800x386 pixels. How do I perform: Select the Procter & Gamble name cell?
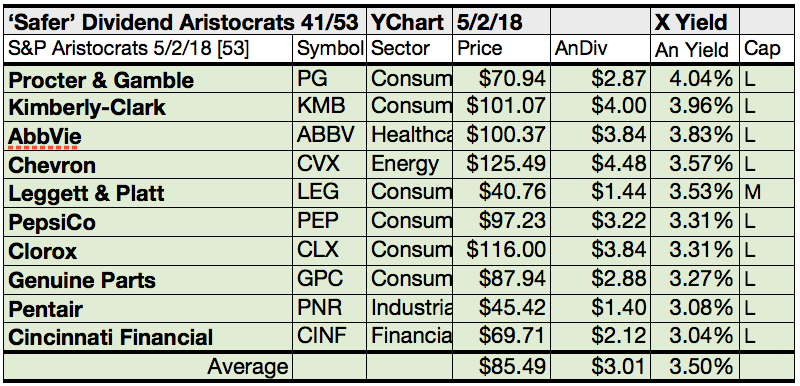148,79
